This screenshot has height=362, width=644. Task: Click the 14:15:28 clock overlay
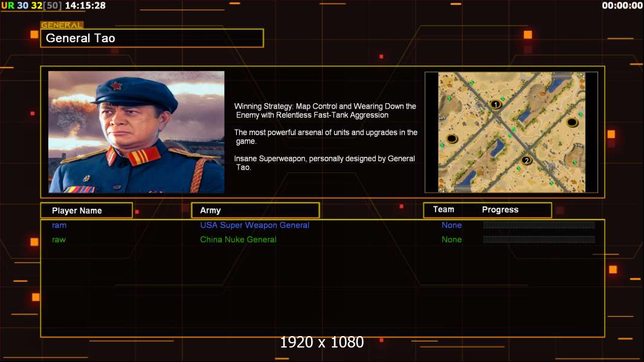pyautogui.click(x=85, y=5)
